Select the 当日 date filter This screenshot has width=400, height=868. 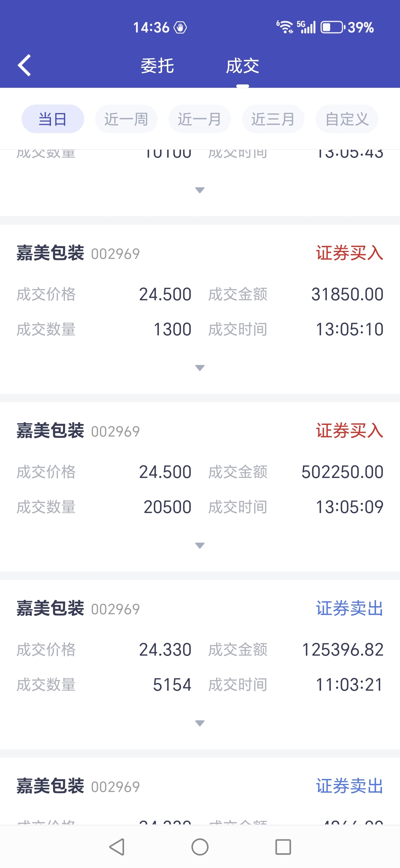click(x=52, y=119)
